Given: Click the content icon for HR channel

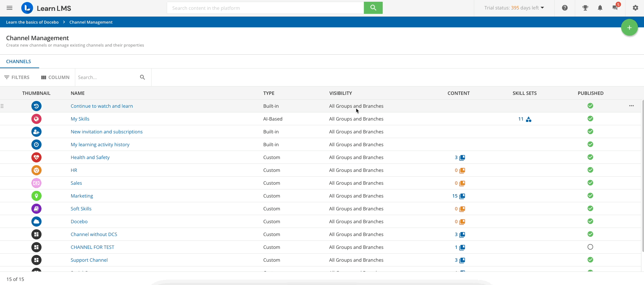Looking at the screenshot, I should (x=462, y=171).
